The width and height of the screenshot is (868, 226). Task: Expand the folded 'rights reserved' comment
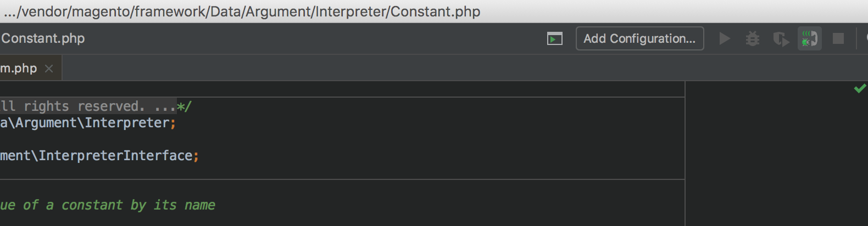coord(88,106)
